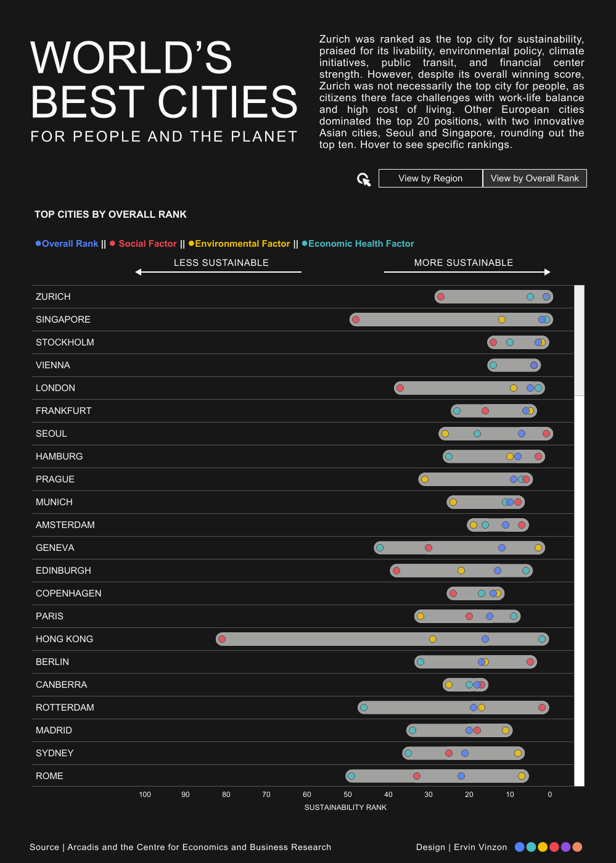
Task: Click the Seoul row label
Action: point(51,434)
